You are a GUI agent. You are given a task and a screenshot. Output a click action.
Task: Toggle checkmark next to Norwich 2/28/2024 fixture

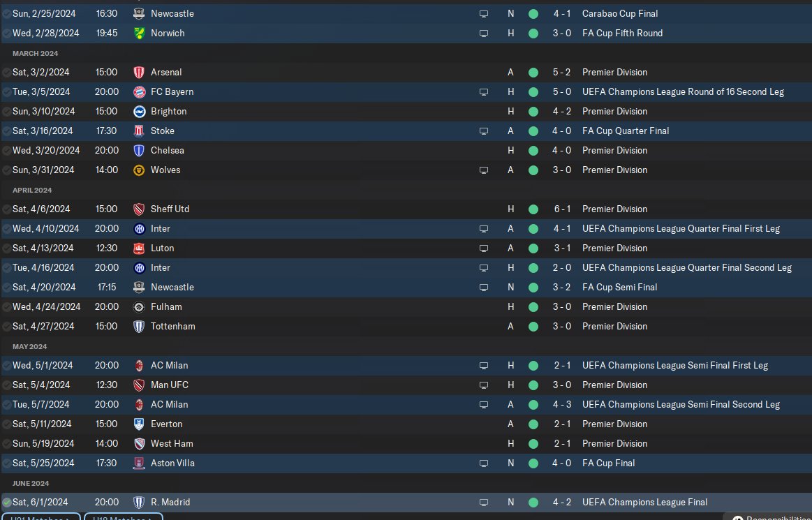click(x=6, y=33)
